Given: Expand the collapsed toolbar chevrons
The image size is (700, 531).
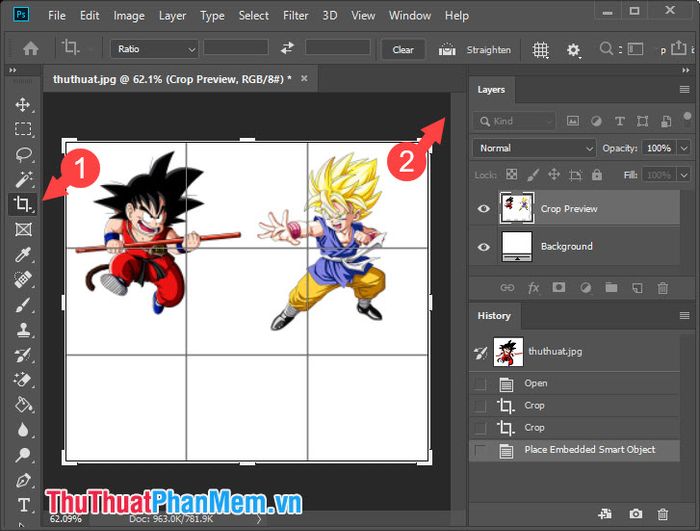Looking at the screenshot, I should tap(12, 70).
